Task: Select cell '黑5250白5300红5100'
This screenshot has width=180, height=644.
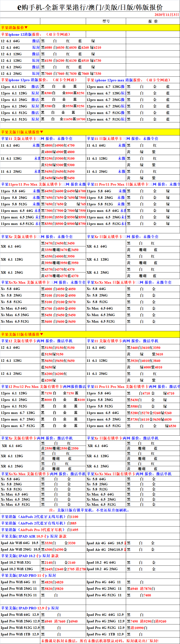Action: tap(63, 158)
